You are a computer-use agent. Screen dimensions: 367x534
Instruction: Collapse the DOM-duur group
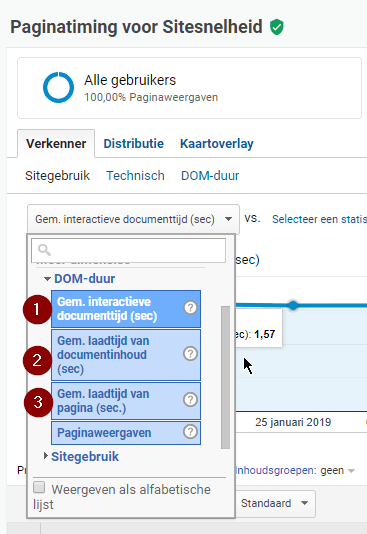click(47, 279)
